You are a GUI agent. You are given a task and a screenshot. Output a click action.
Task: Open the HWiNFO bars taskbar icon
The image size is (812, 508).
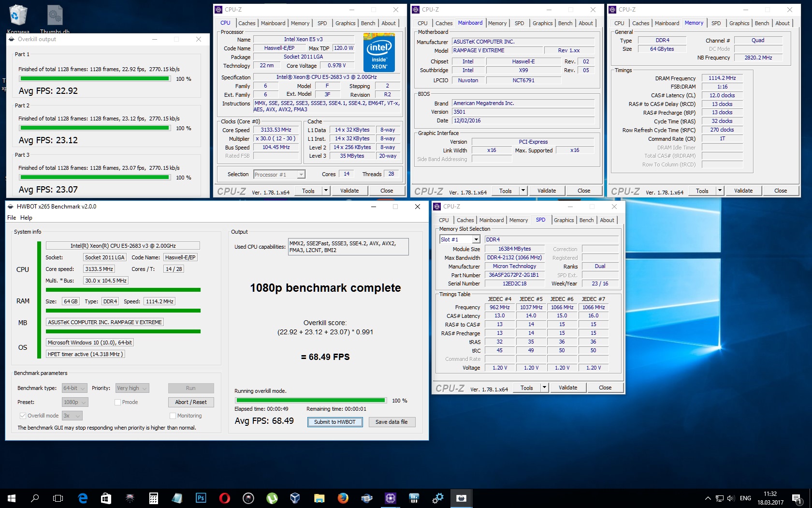coord(414,498)
